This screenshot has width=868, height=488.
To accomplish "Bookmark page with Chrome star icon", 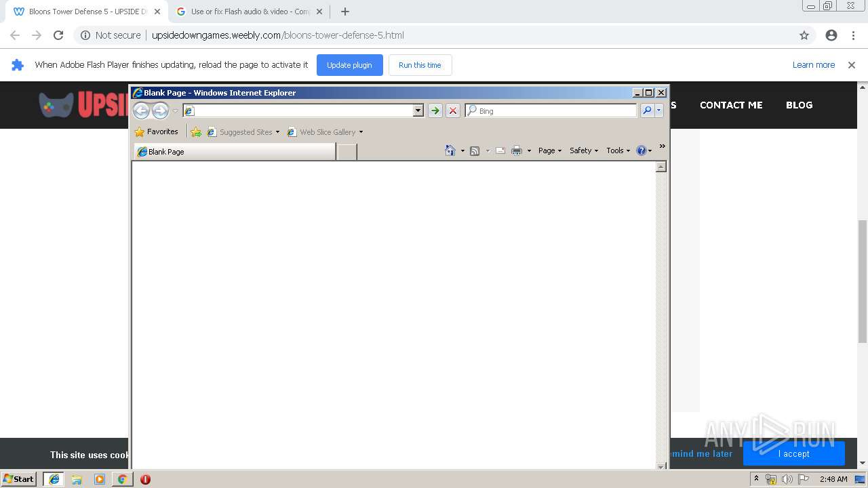I will (804, 35).
